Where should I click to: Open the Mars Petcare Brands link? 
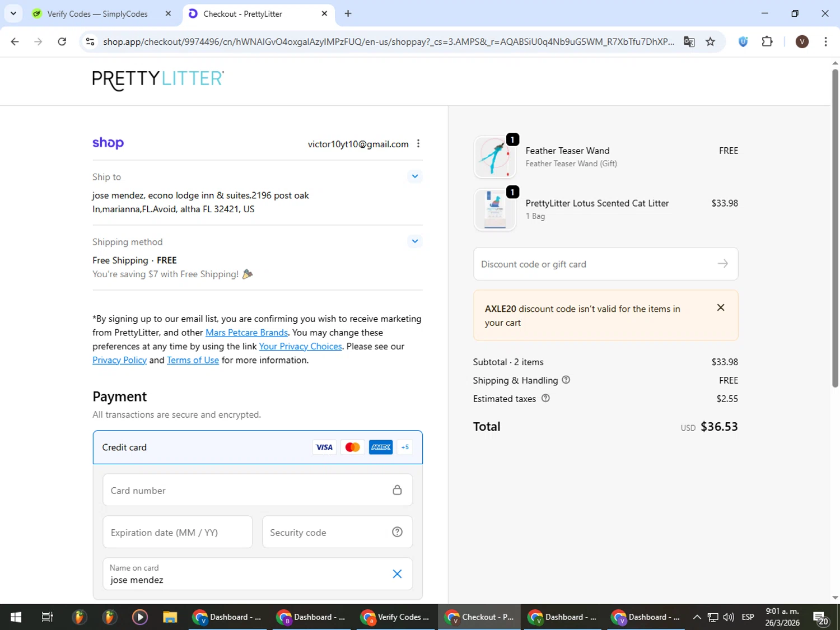[x=246, y=333]
